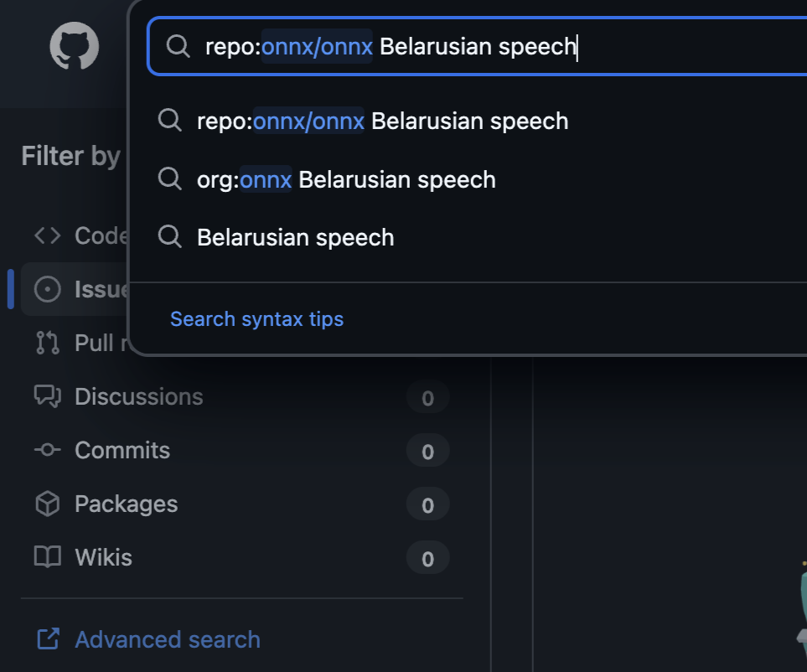Click the Advanced search external-link icon

[48, 639]
